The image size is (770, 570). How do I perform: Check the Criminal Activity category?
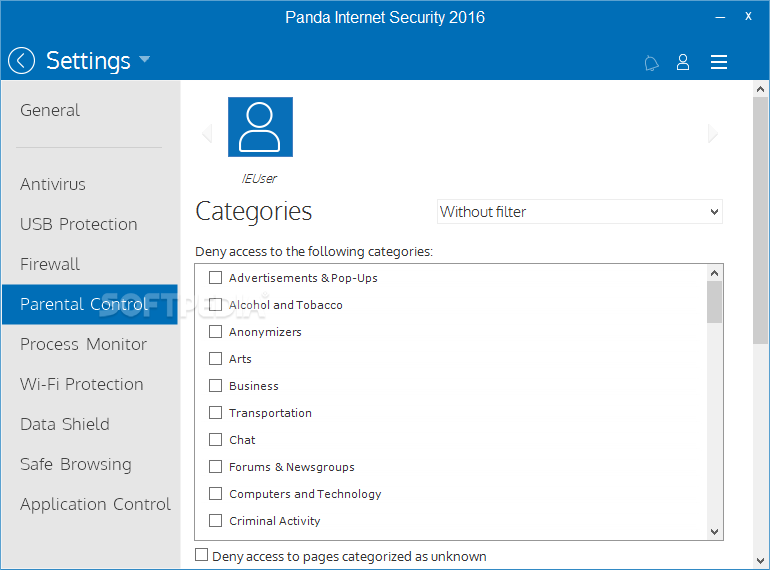[215, 521]
